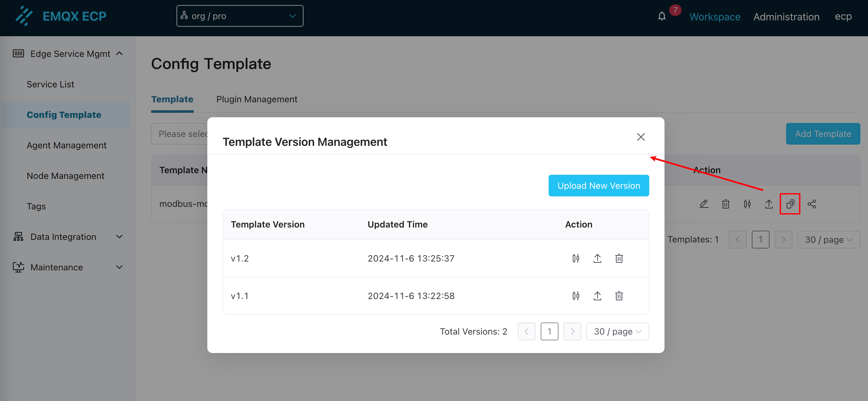Expand the Maintenance sidebar menu

(67, 267)
